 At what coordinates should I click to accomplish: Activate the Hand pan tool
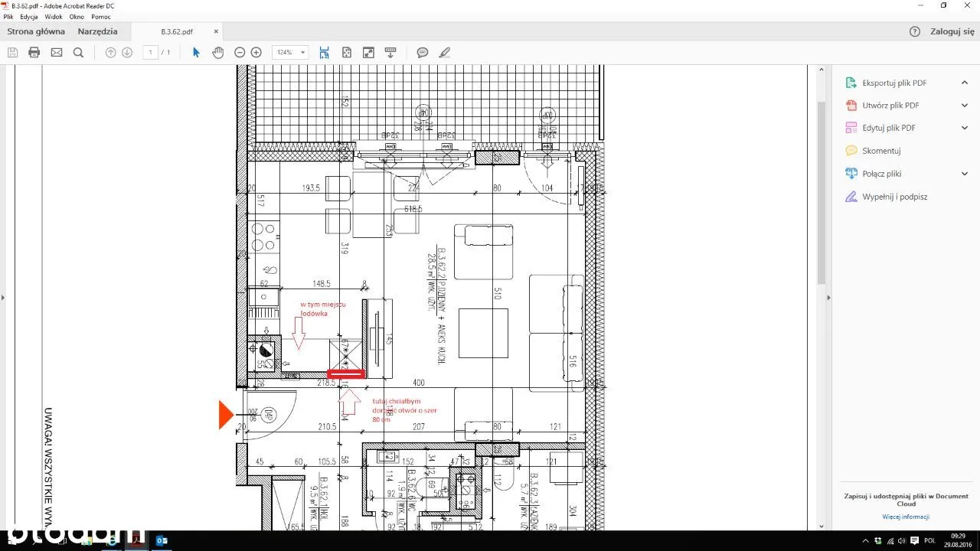click(217, 52)
